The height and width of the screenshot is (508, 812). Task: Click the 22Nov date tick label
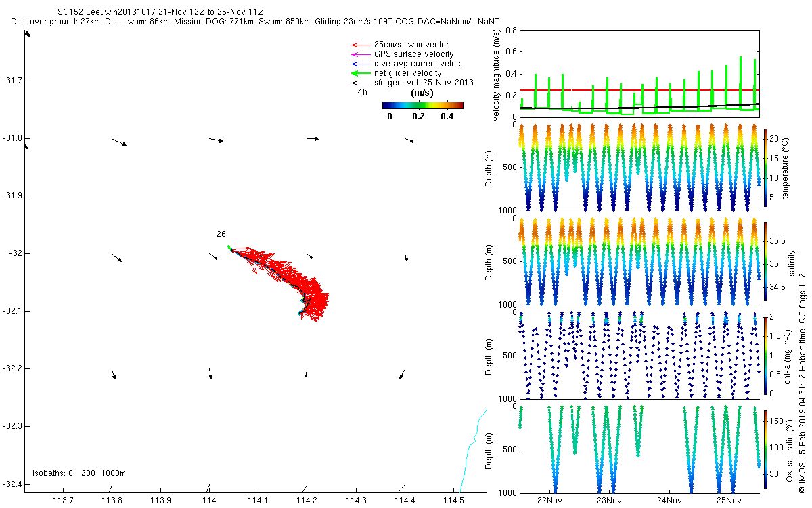pos(549,501)
